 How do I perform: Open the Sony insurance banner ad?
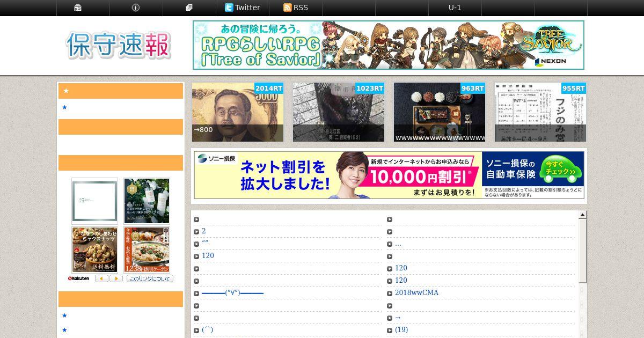pos(389,175)
